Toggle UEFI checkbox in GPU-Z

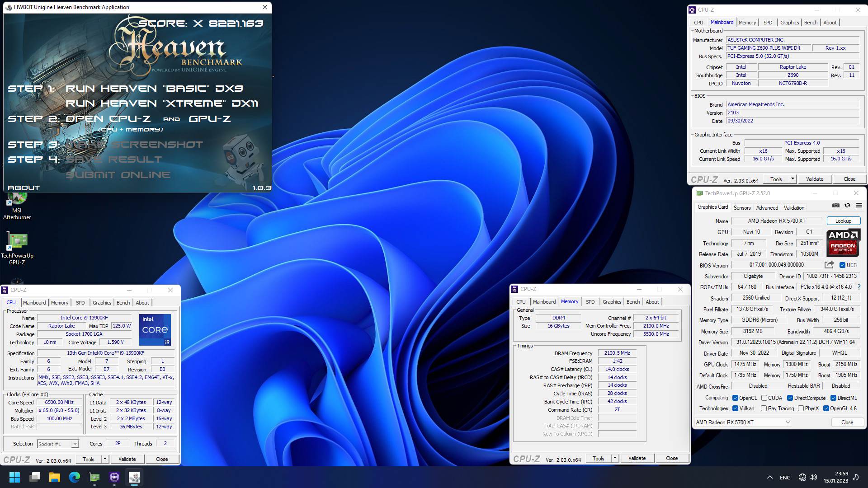click(842, 265)
